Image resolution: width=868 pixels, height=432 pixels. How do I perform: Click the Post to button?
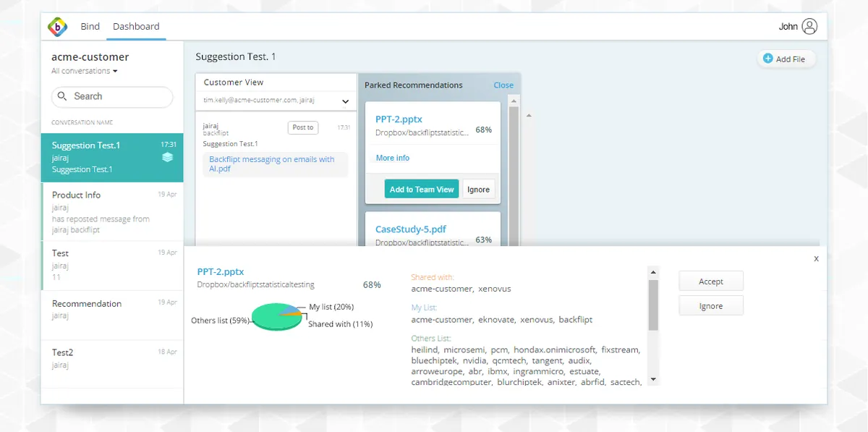coord(303,127)
